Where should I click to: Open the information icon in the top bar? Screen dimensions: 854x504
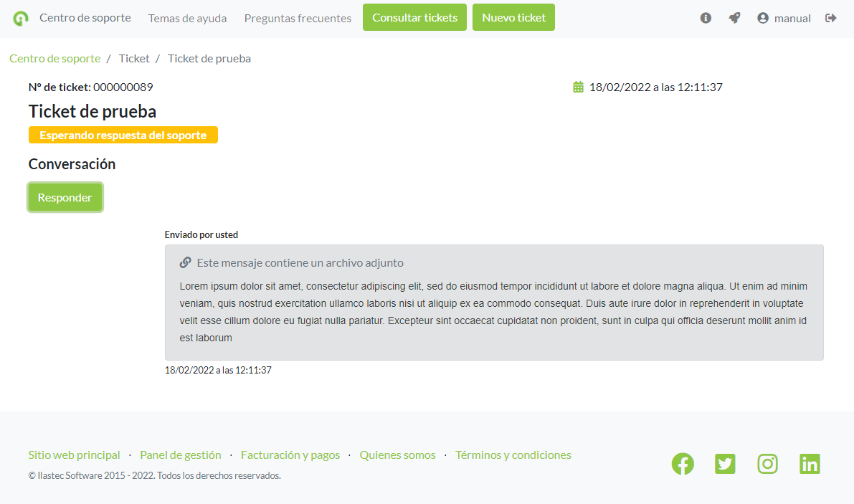coord(706,18)
